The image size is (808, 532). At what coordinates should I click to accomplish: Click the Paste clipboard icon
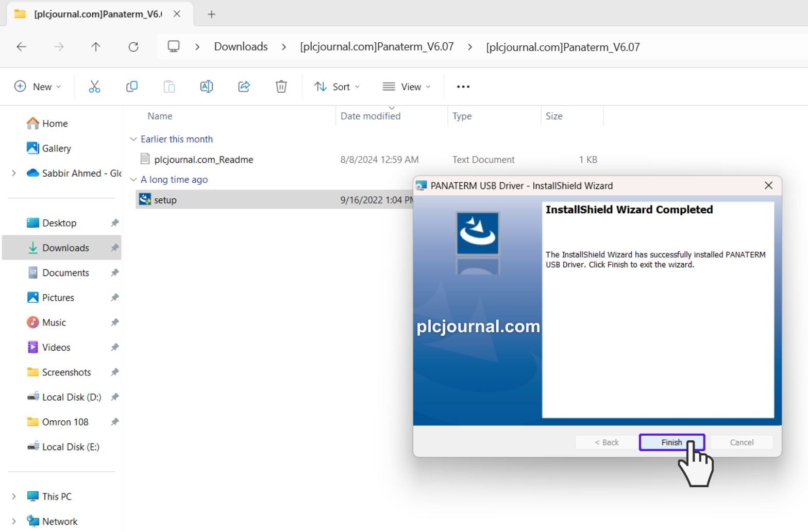click(x=169, y=87)
